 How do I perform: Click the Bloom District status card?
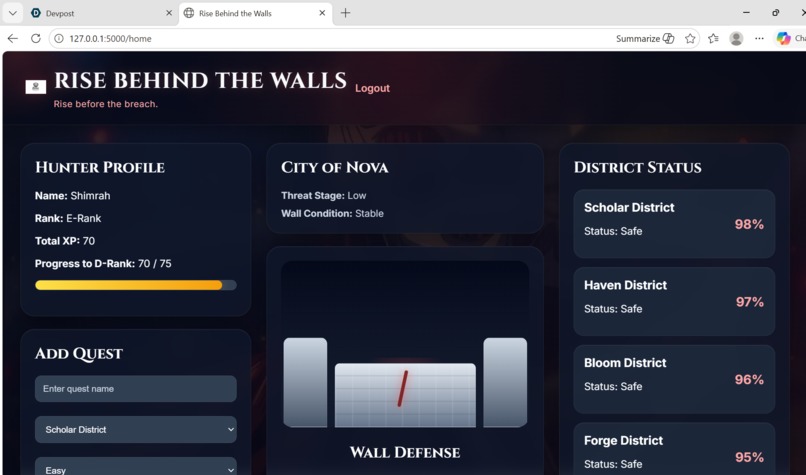point(674,379)
